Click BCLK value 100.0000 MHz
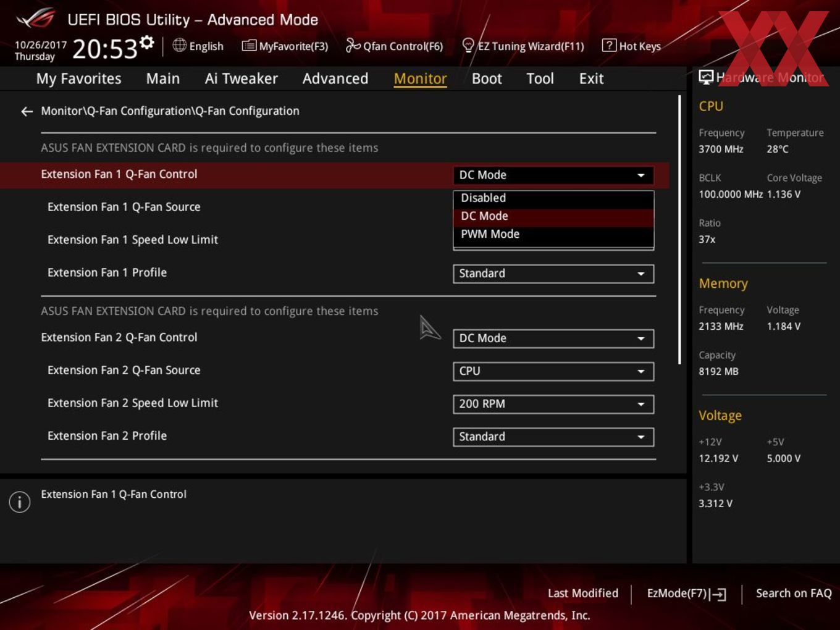The height and width of the screenshot is (630, 840). coord(731,194)
